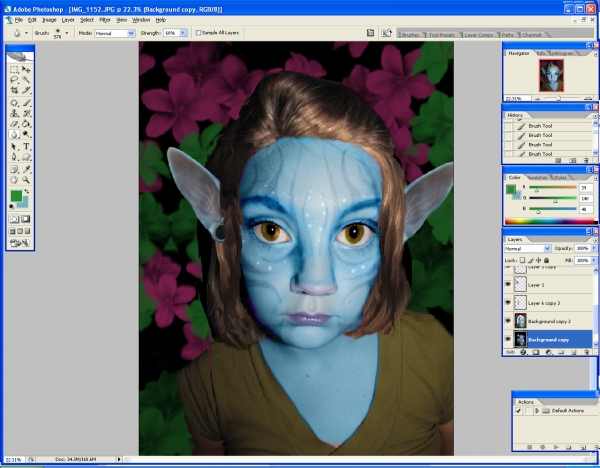This screenshot has width=600, height=468.
Task: Delete layer with Layers trash icon
Action: click(x=586, y=352)
